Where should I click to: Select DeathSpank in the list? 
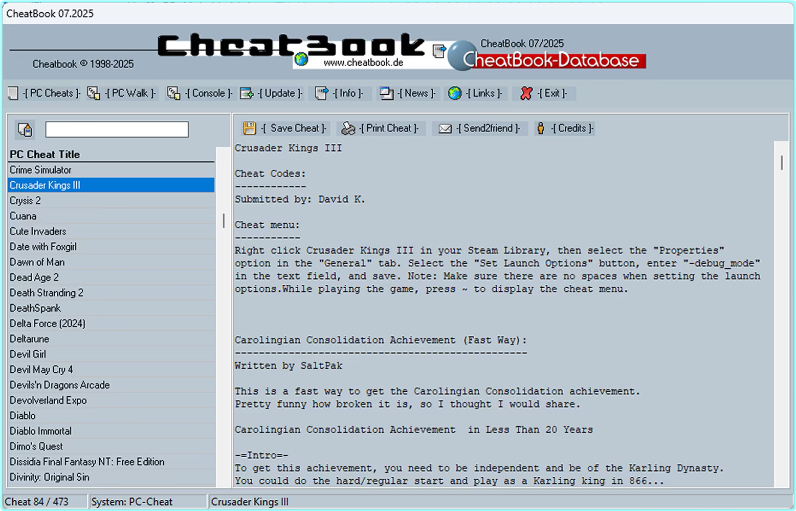pyautogui.click(x=112, y=308)
